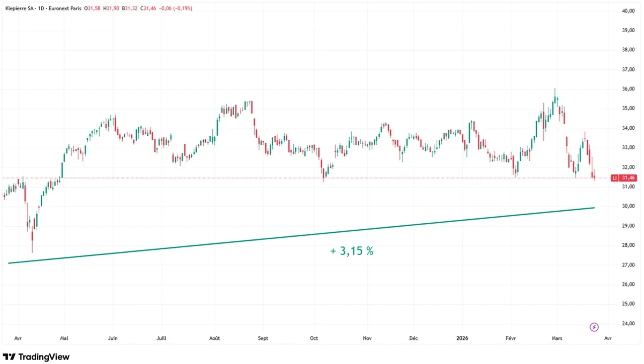Click the 1D interval in the chart title
Viewport: 644px width, 364px height.
(40, 9)
